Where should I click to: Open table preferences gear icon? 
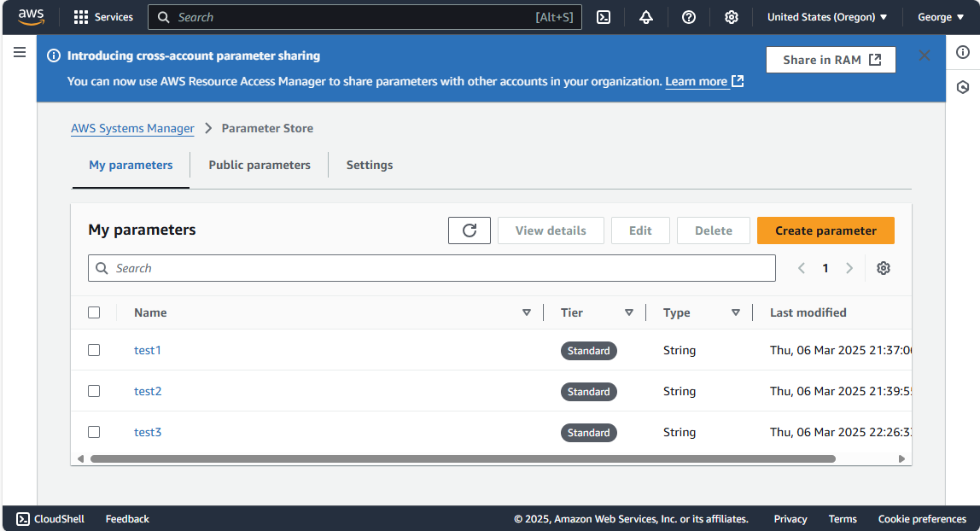click(884, 268)
